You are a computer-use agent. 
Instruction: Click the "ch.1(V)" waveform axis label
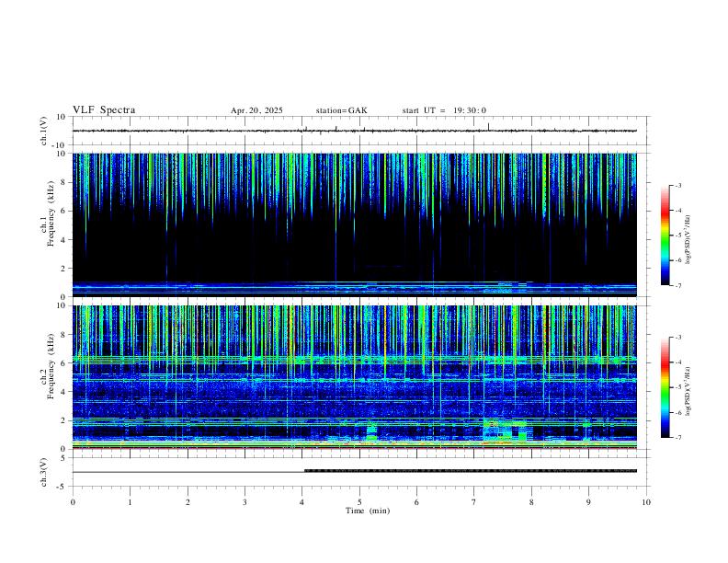[x=45, y=131]
